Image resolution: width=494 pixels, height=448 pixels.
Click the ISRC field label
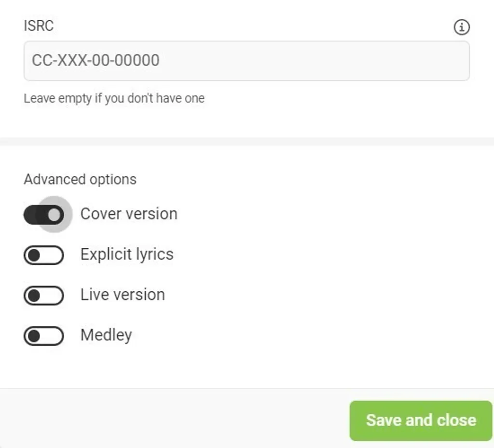[x=39, y=26]
